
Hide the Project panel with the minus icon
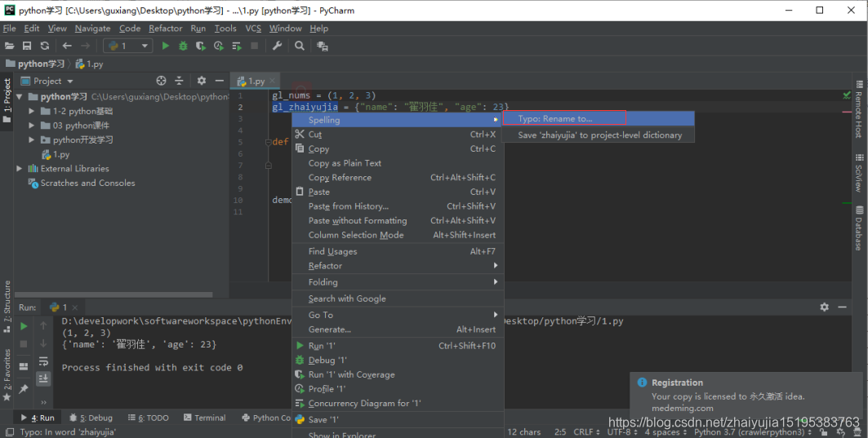[219, 81]
